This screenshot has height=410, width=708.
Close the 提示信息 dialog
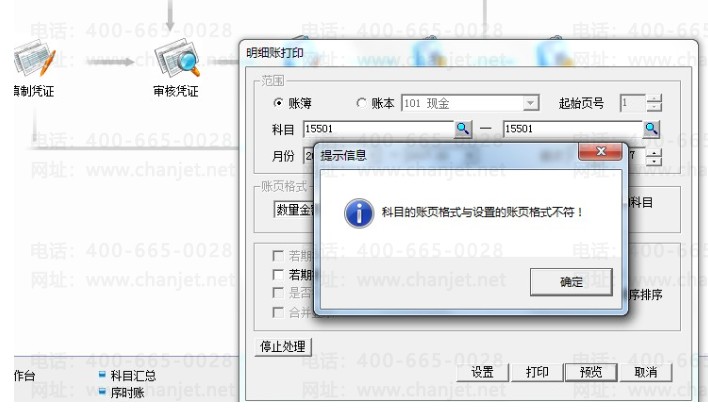coord(600,152)
